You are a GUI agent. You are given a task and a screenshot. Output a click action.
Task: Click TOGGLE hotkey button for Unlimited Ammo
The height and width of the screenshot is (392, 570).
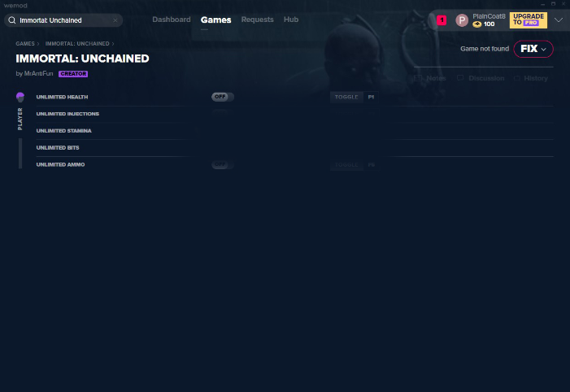(346, 165)
